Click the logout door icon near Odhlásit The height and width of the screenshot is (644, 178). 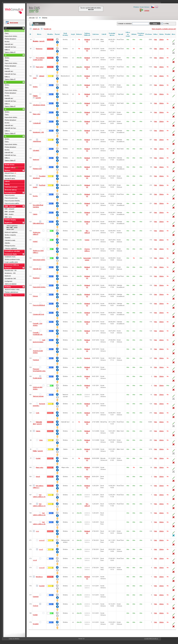[141, 10]
